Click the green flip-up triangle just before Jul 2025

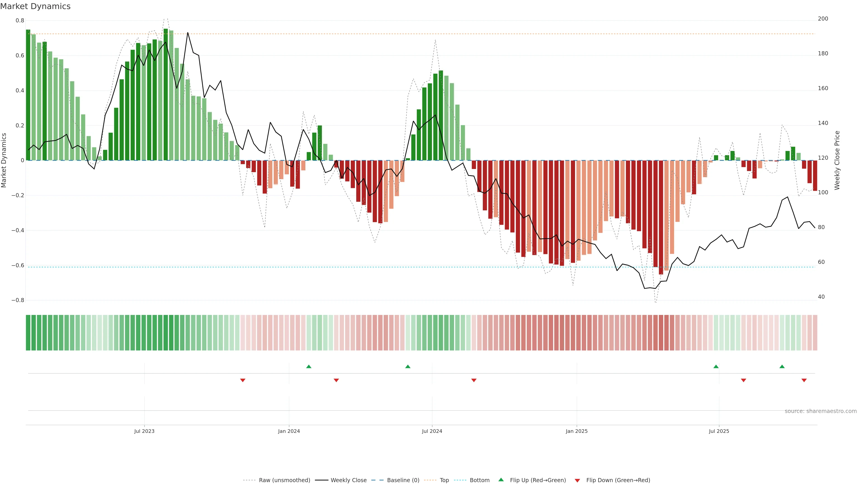(716, 366)
